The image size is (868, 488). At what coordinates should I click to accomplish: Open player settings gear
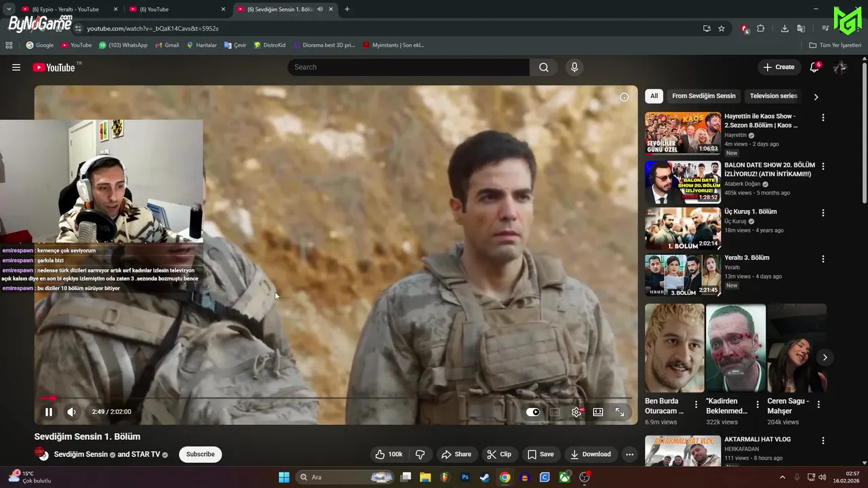click(x=576, y=411)
